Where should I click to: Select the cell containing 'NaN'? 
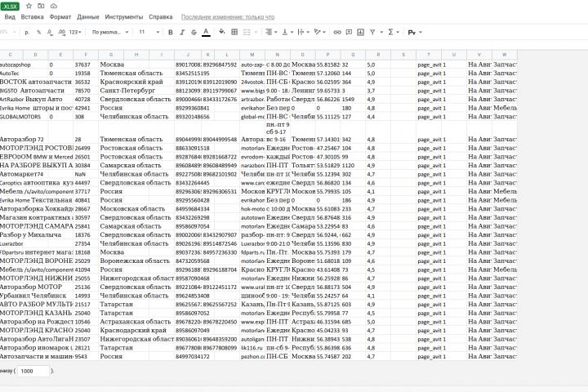pyautogui.click(x=86, y=174)
